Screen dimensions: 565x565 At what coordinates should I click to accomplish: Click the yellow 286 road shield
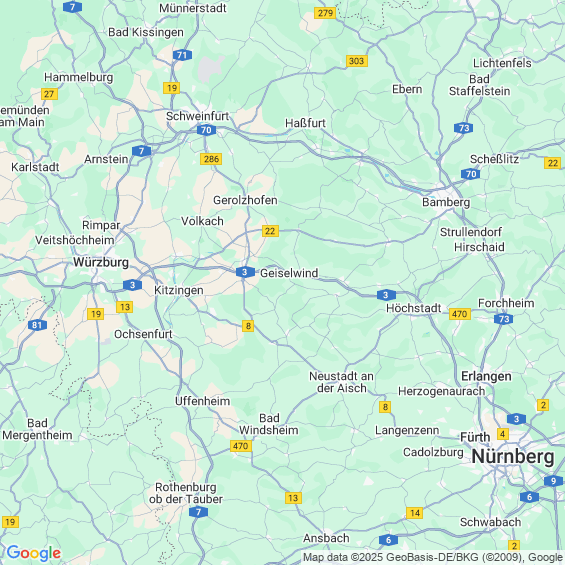pyautogui.click(x=211, y=159)
